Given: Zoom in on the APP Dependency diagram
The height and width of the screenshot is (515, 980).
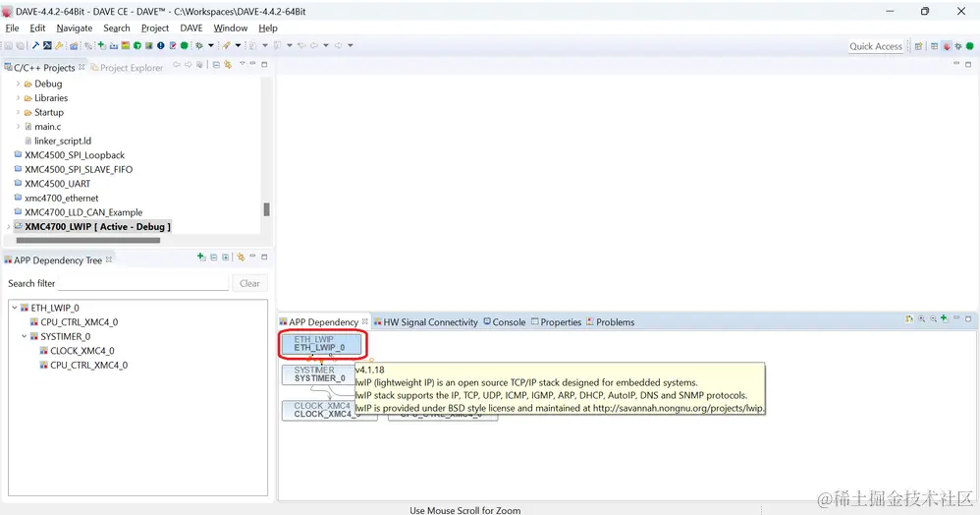Looking at the screenshot, I should point(921,319).
